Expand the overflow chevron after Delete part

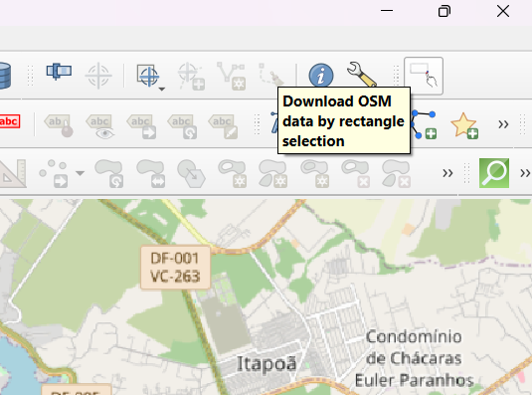tap(447, 173)
